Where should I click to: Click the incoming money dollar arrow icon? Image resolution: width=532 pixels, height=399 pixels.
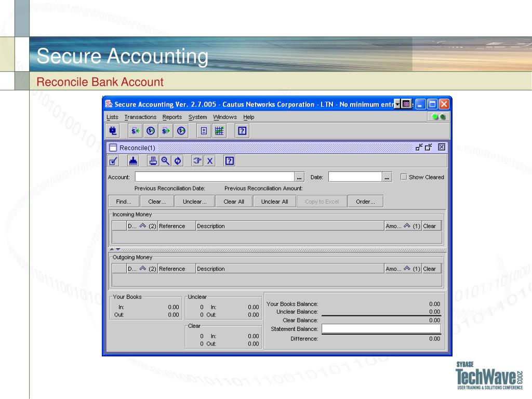136,130
